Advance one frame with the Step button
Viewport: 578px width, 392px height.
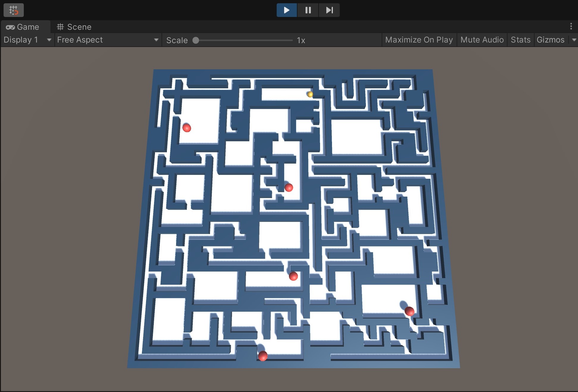[x=329, y=10]
